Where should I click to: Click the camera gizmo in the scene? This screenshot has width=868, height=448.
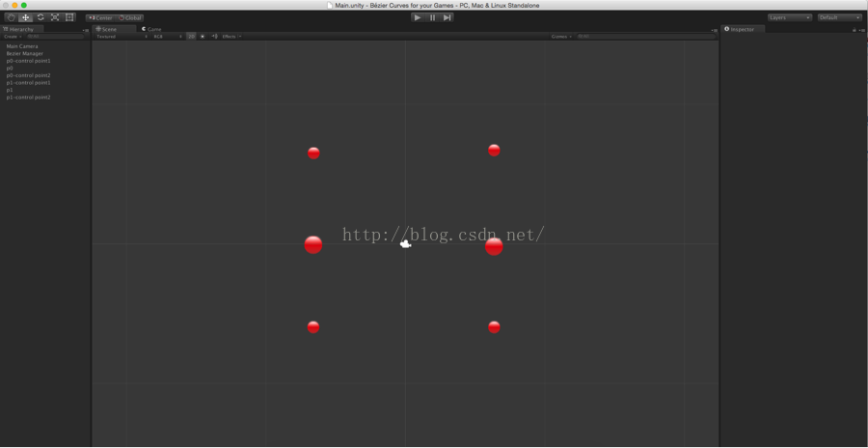pos(406,243)
